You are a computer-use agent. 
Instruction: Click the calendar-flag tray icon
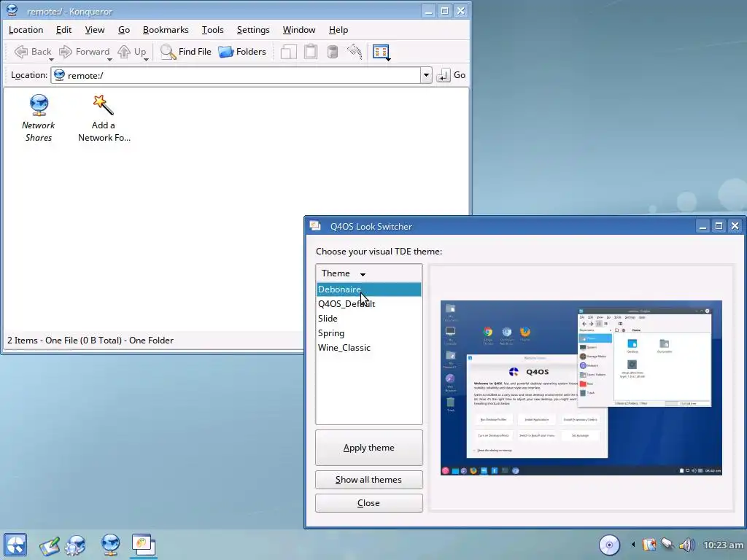click(649, 544)
